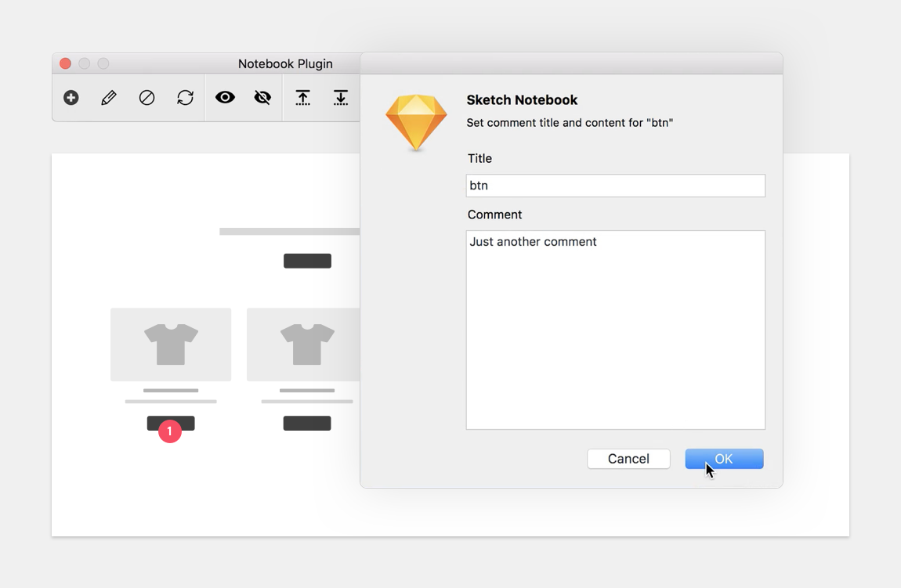Click the first t-shirt product thumbnail
The image size is (901, 588).
171,345
